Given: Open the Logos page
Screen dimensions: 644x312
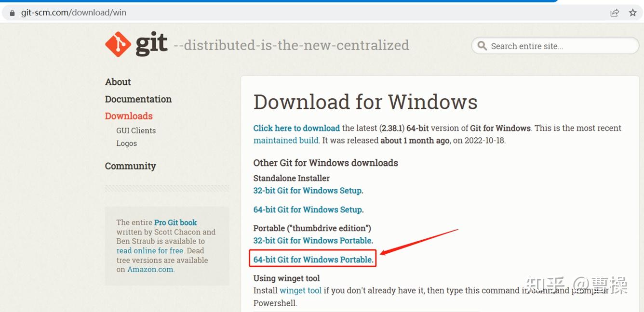Looking at the screenshot, I should tap(126, 143).
